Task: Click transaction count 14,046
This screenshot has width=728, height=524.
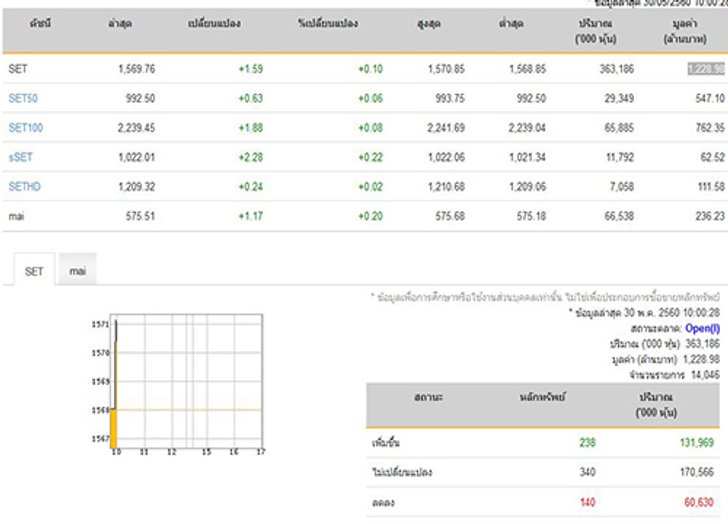Action: (x=705, y=375)
